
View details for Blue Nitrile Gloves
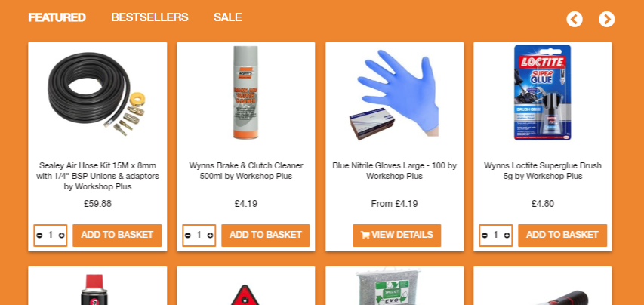(397, 236)
